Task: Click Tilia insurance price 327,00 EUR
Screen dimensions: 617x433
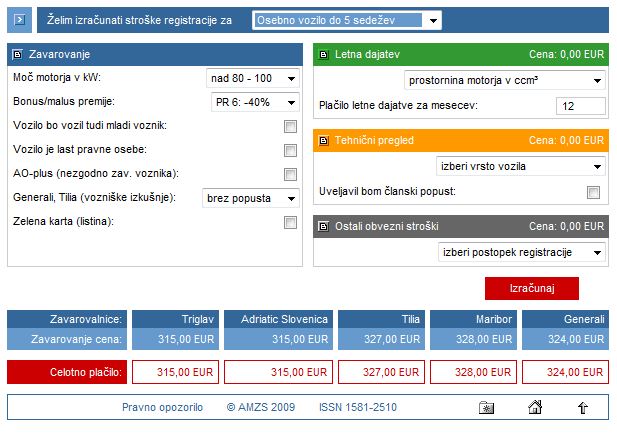Action: [381, 339]
